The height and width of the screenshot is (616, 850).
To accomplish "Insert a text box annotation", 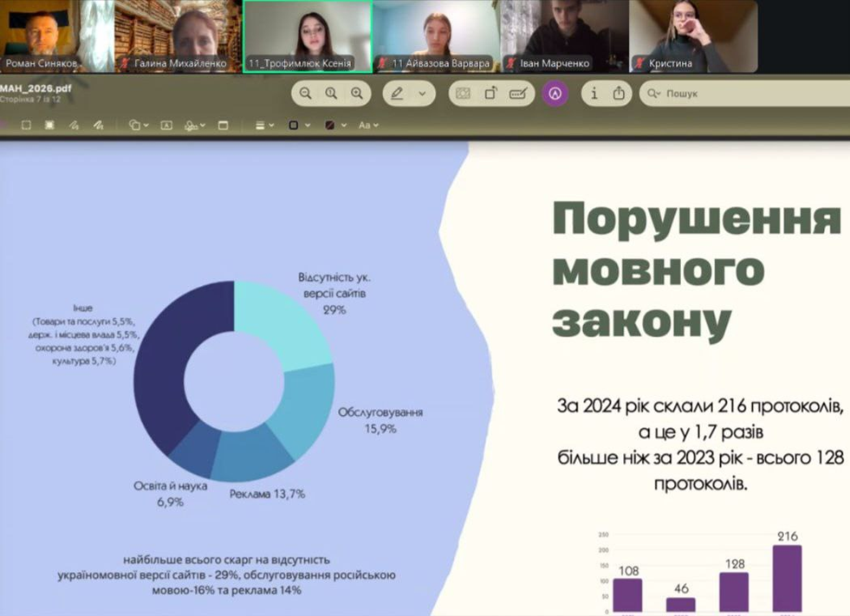I will coord(166,126).
